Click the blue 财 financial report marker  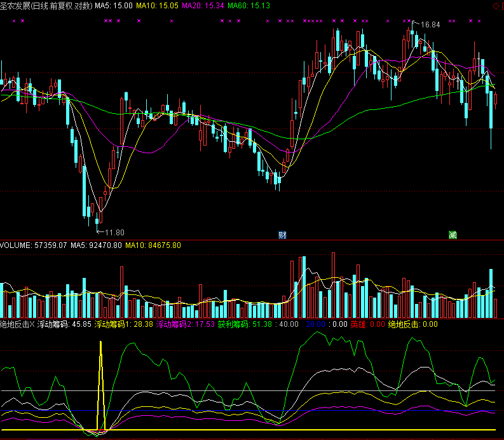pos(282,235)
